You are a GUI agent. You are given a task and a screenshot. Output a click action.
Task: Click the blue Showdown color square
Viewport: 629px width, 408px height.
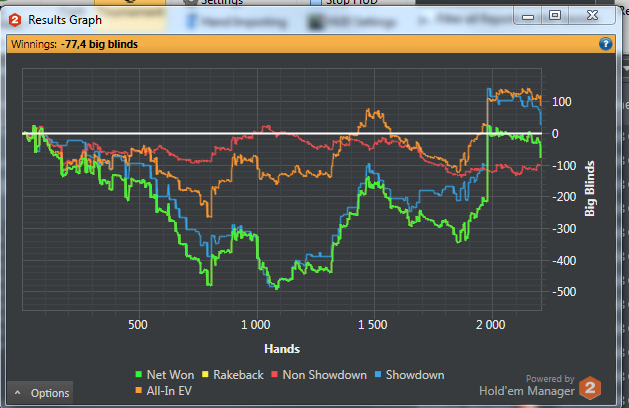pyautogui.click(x=378, y=375)
